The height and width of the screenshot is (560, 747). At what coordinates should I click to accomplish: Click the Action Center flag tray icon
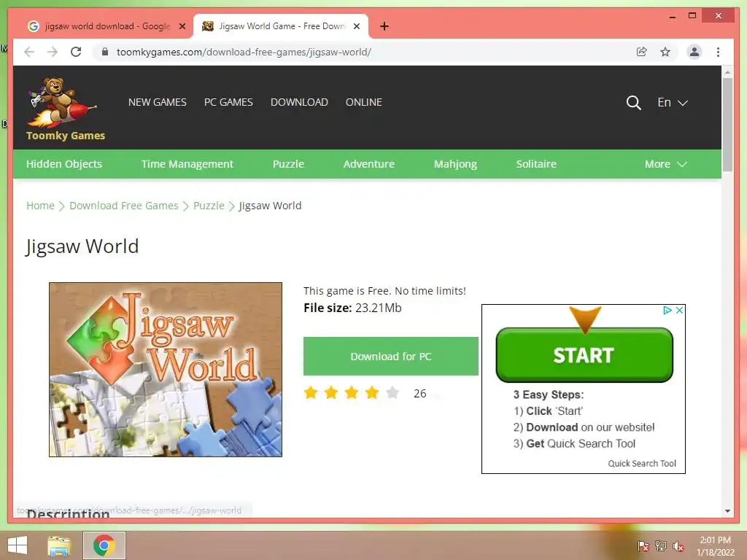coord(643,545)
